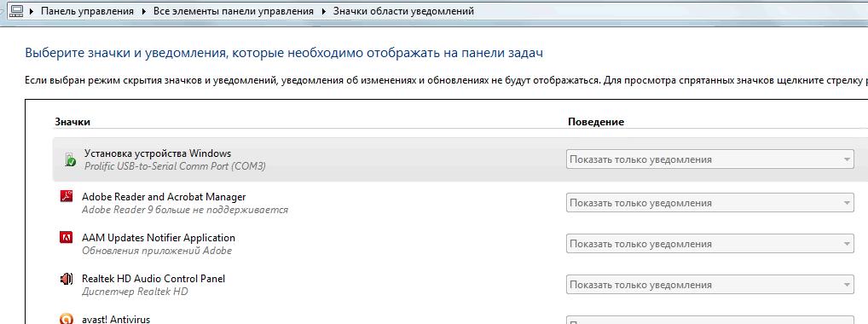The width and height of the screenshot is (868, 324).
Task: Expand breadcrumb arrow before Значки области уведомлений
Action: point(324,11)
